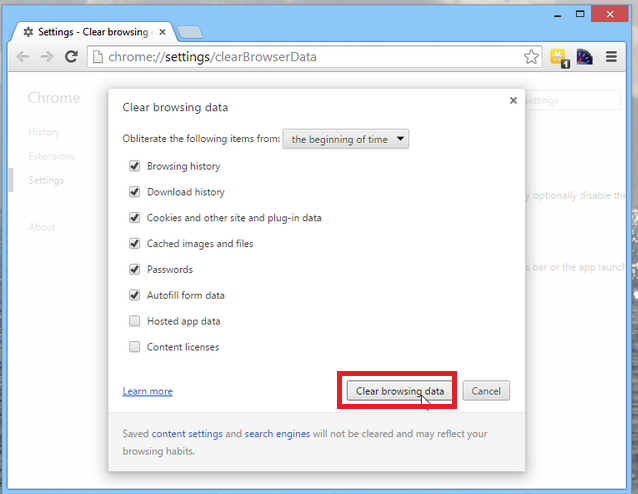638x494 pixels.
Task: Enable the Content licenses checkbox
Action: (134, 347)
